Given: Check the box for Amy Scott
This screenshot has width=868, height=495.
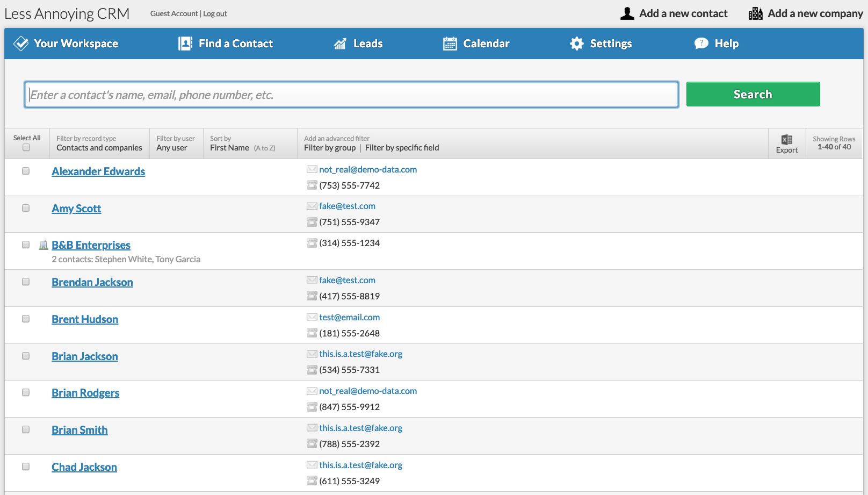Looking at the screenshot, I should coord(26,208).
